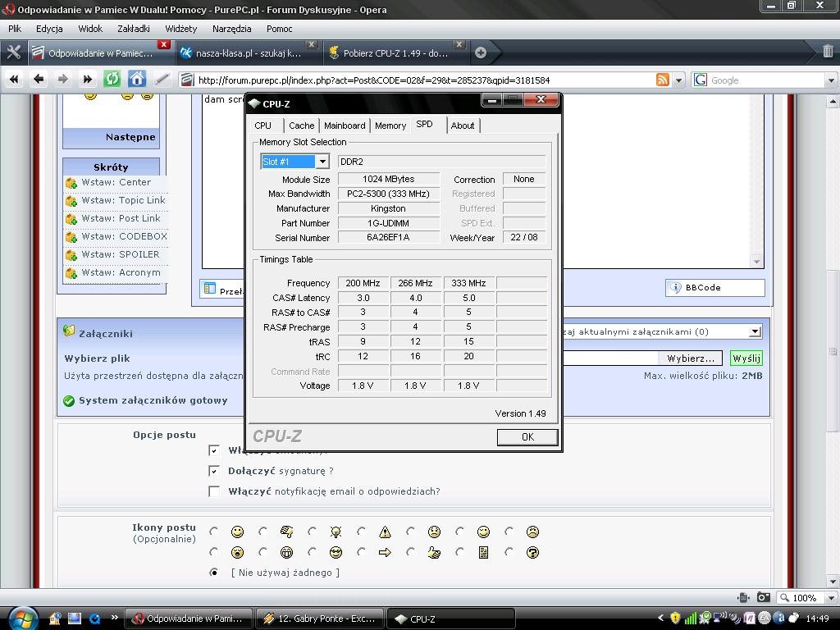Toggle the checkbox above Dołączyć sygnaturę

214,450
